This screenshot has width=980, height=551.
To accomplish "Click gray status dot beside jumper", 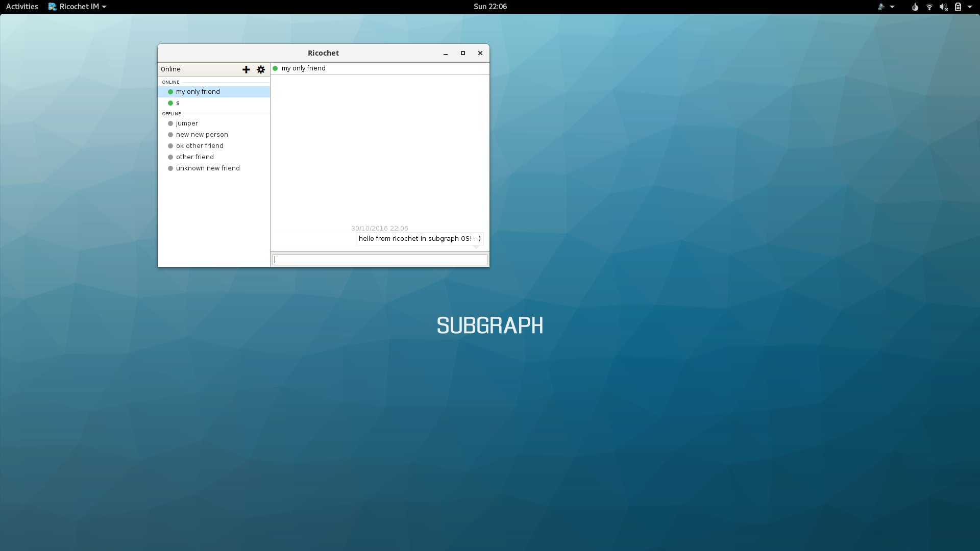I will point(170,123).
